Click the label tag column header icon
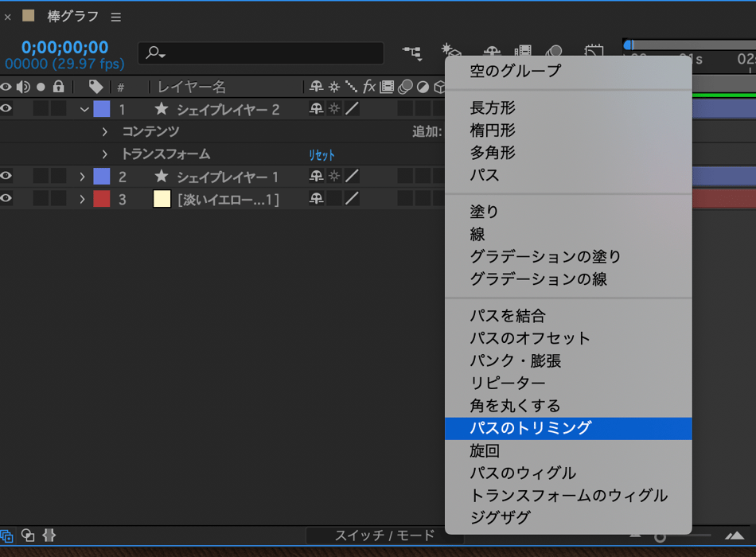 pos(95,87)
